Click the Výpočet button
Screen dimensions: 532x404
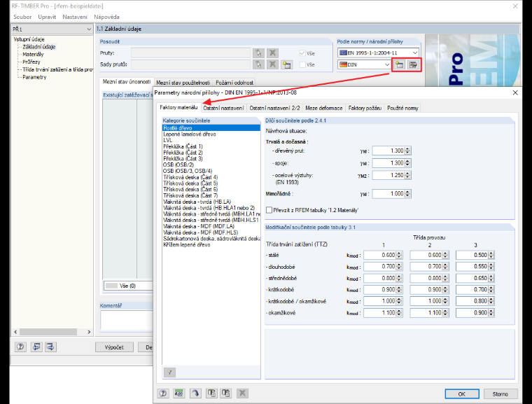click(x=114, y=347)
